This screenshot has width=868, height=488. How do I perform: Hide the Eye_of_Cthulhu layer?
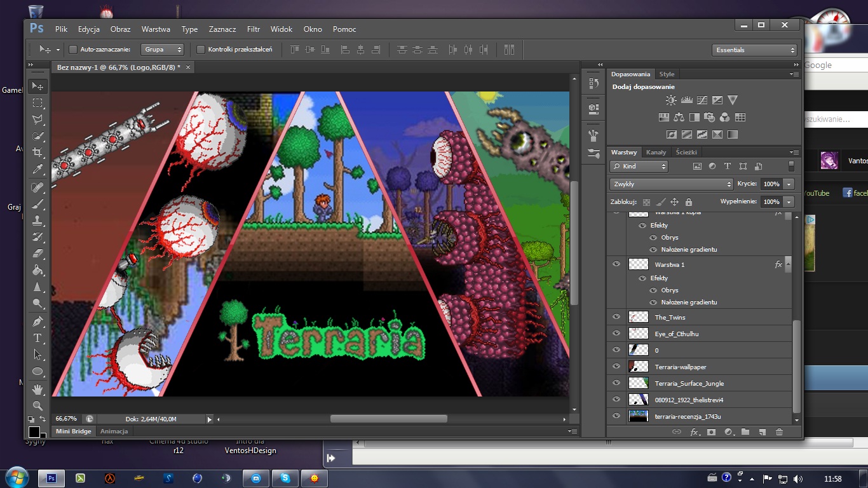tap(616, 334)
